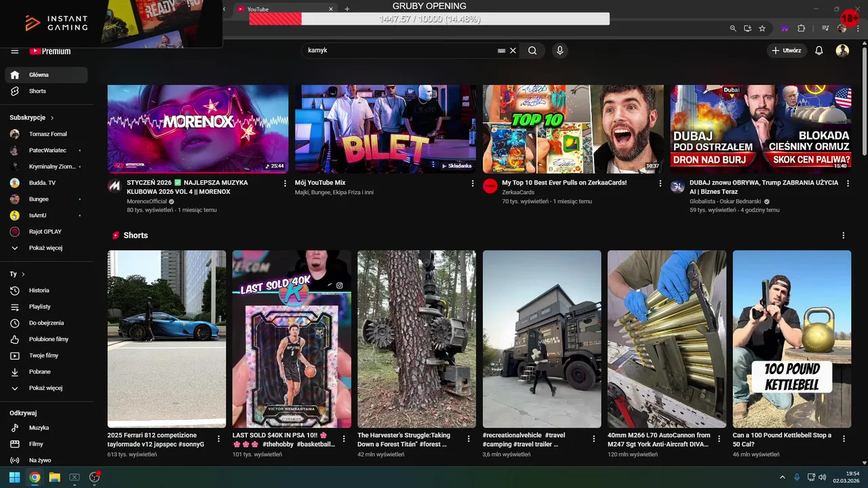Open the Budda. TV subscription

[46, 183]
